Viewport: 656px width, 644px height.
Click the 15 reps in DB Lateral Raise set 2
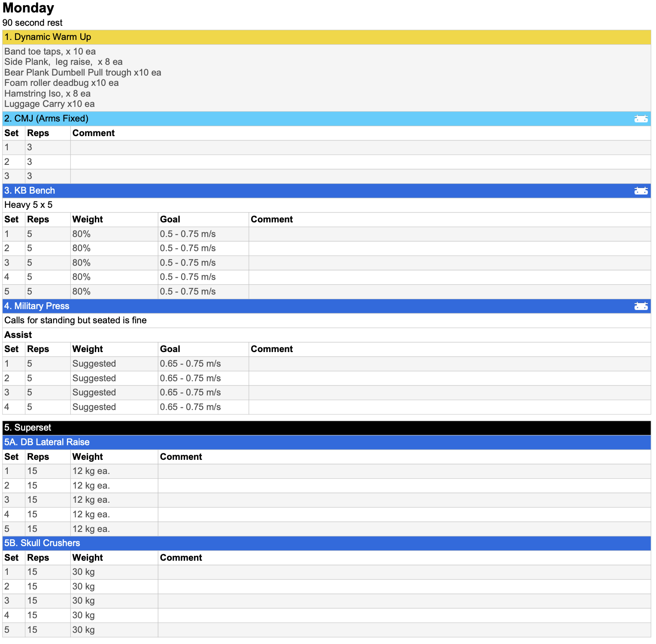(x=32, y=486)
